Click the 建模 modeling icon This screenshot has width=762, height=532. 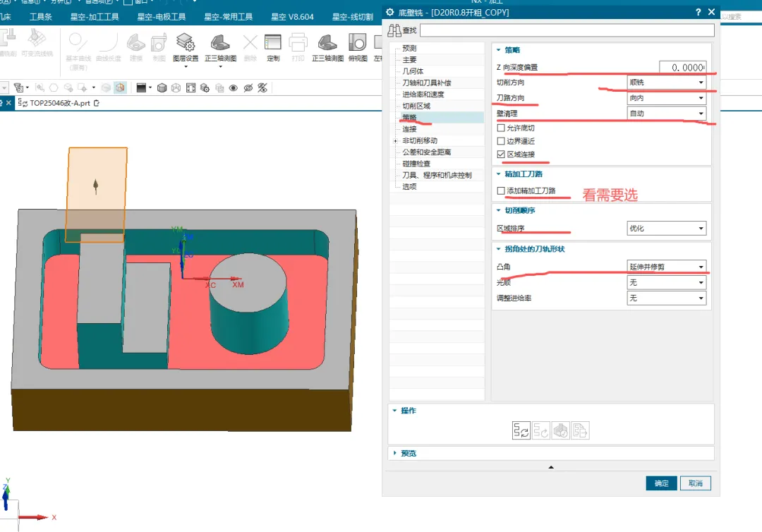(136, 42)
